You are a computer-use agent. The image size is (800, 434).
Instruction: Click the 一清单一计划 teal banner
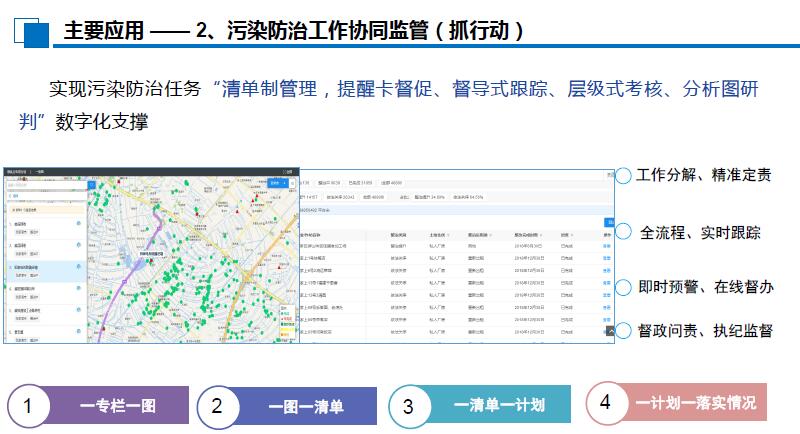(498, 405)
